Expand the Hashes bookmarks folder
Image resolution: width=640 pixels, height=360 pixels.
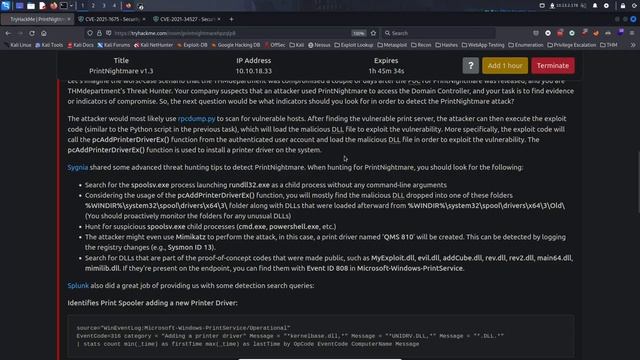(x=447, y=45)
